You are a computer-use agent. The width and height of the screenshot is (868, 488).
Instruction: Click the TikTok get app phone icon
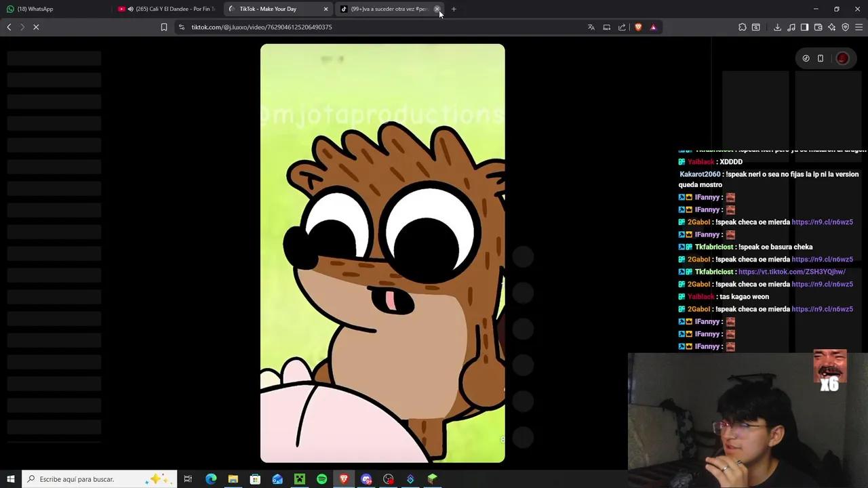pos(821,58)
